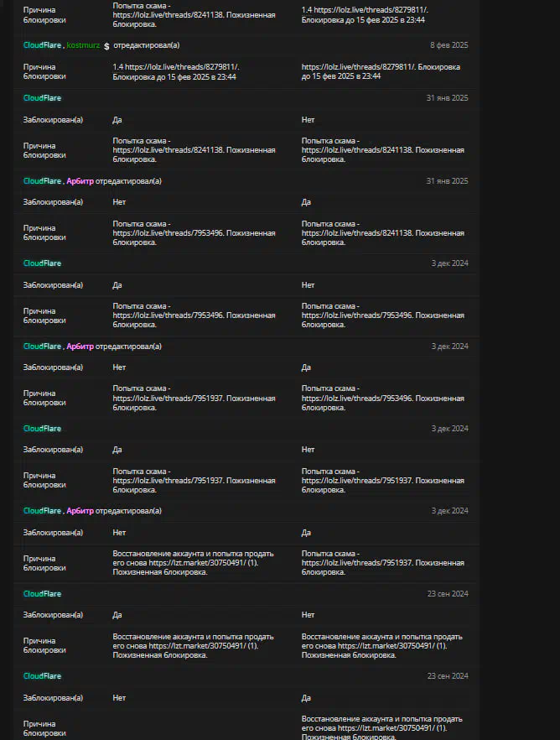Follow the threads/8279811 link prefixed with 1.4 in the top-right cell
Image resolution: width=560 pixels, height=740 pixels.
pos(371,10)
